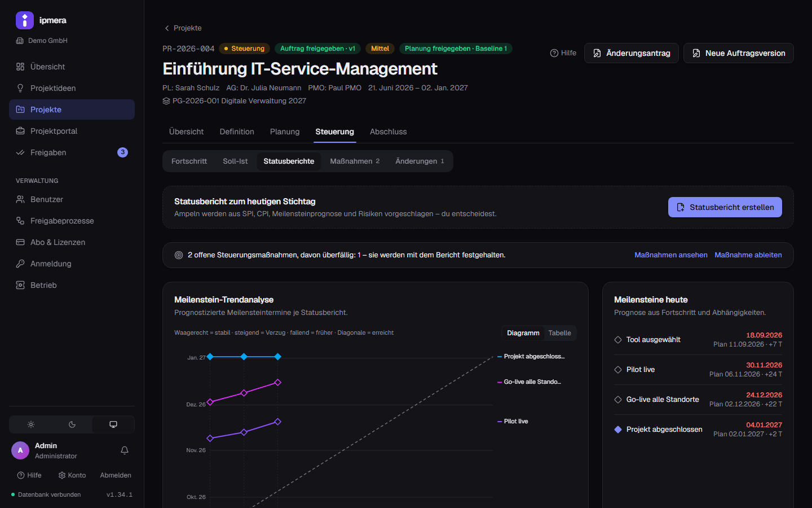Click the Demo GmbH organization entry
812x508 pixels.
click(42, 41)
